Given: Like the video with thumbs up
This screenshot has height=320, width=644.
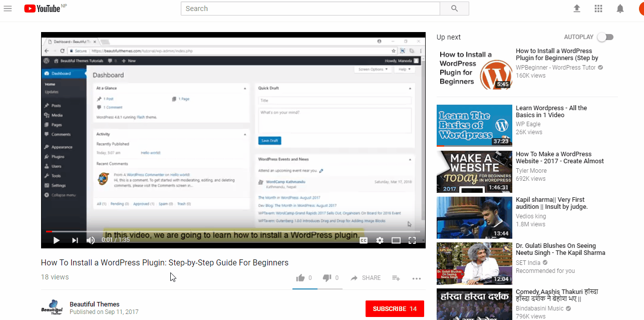Looking at the screenshot, I should coord(300,278).
